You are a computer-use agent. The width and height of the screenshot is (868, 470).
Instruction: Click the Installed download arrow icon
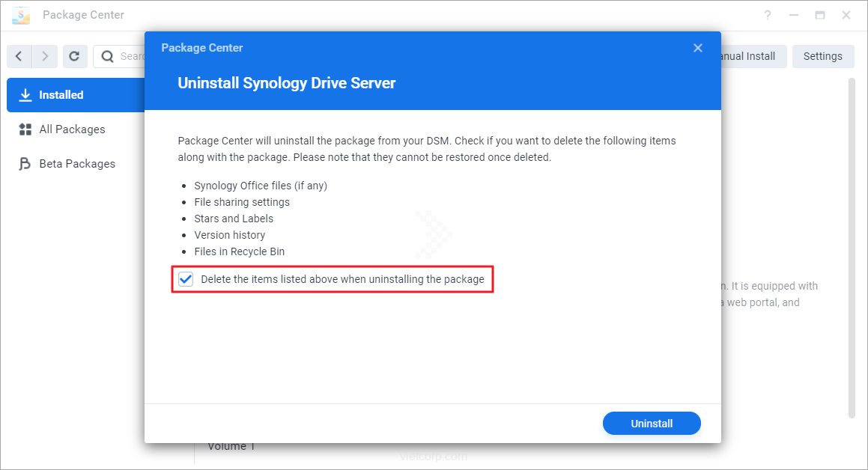click(x=25, y=95)
